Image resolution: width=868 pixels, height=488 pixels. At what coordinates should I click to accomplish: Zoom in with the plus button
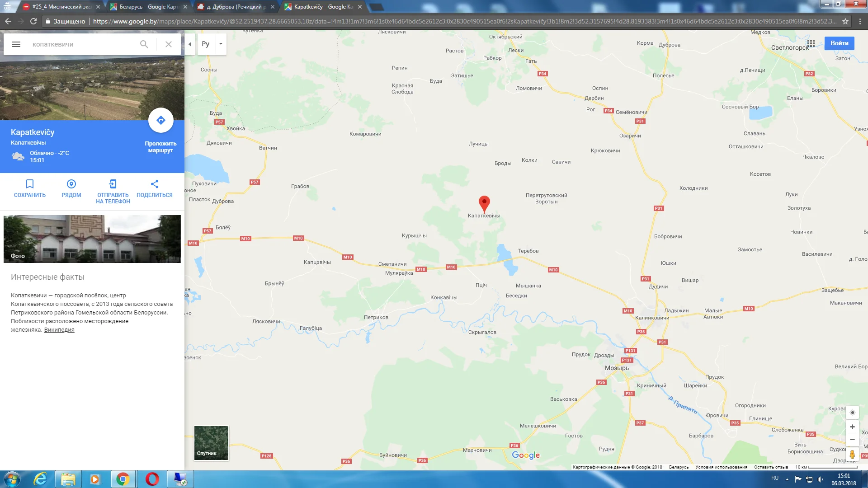pos(852,427)
